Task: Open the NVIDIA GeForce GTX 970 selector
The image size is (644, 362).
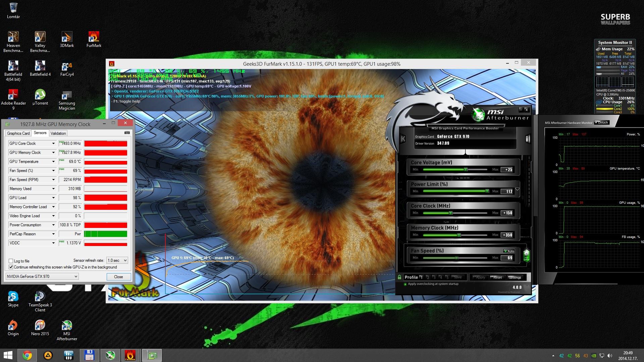Action: [42, 277]
